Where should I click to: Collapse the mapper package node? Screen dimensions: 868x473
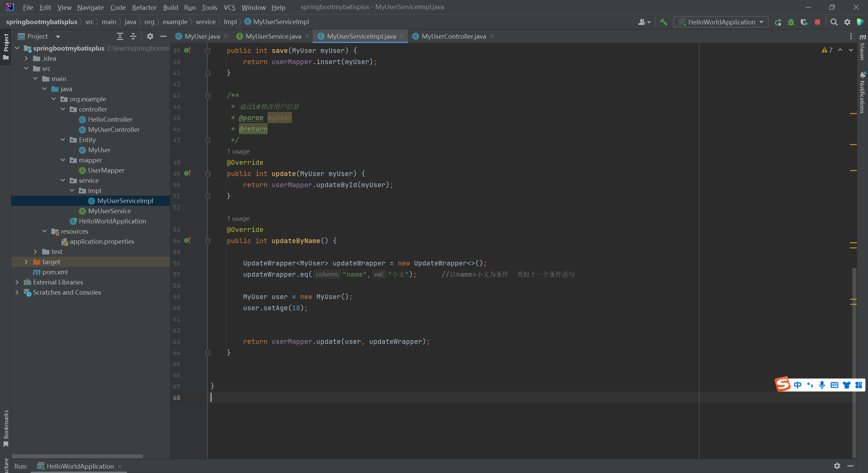[x=63, y=160]
